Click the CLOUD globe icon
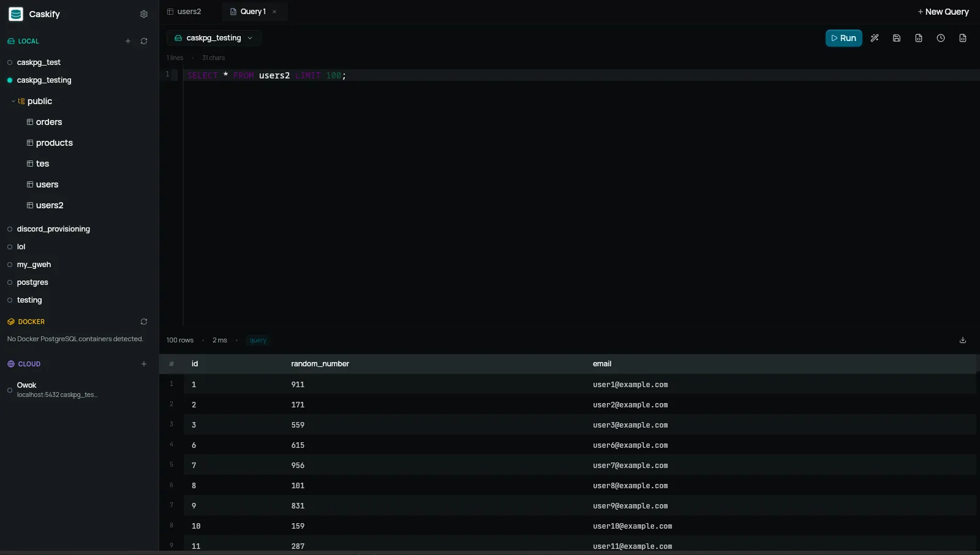Viewport: 980px width, 555px height. [x=10, y=364]
